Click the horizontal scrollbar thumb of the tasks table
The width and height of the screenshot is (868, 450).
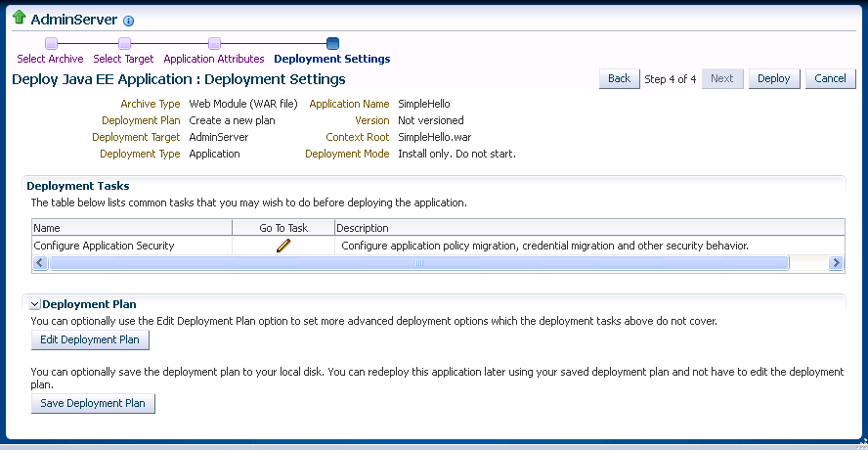(419, 263)
